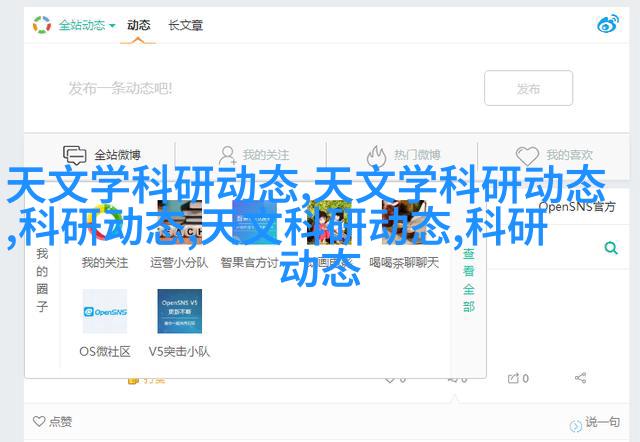Switch to the 动态 tab
The width and height of the screenshot is (640, 442).
click(x=137, y=24)
